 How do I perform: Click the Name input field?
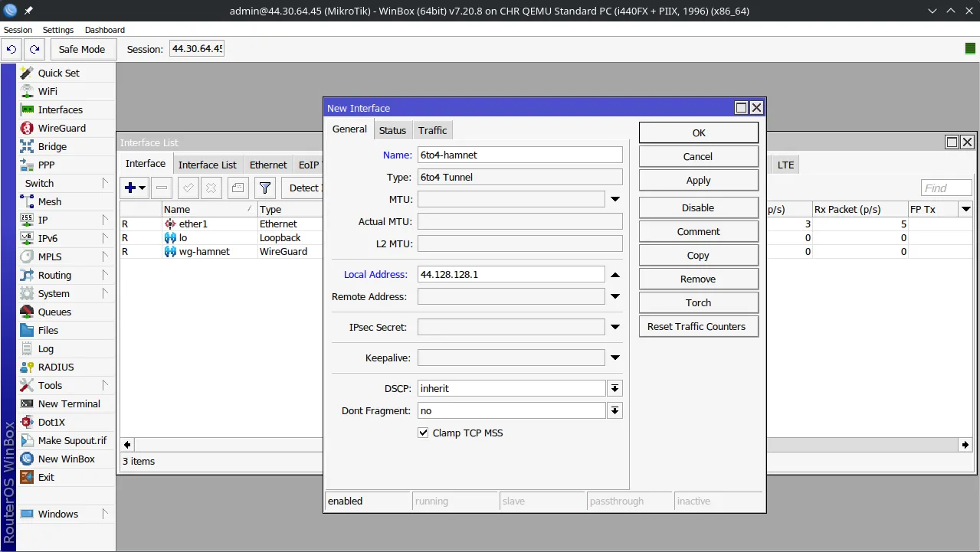point(519,155)
